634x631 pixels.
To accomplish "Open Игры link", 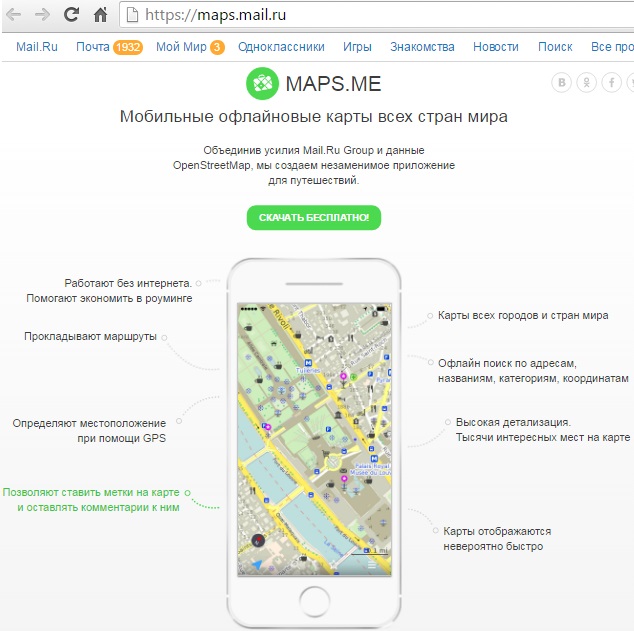I will (357, 47).
